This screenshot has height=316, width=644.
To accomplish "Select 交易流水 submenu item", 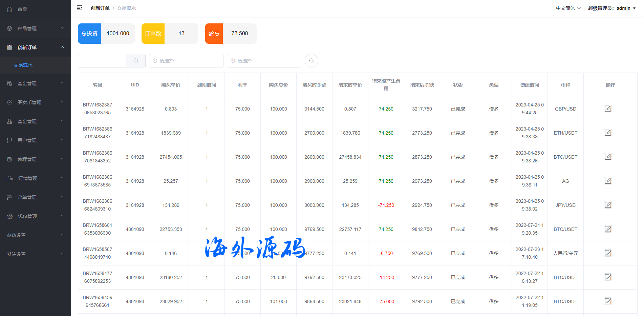I will [23, 65].
